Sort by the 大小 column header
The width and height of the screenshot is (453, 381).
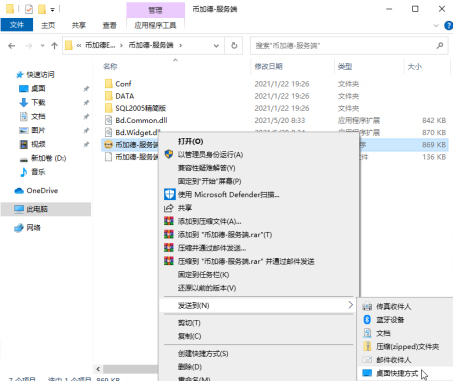[414, 66]
